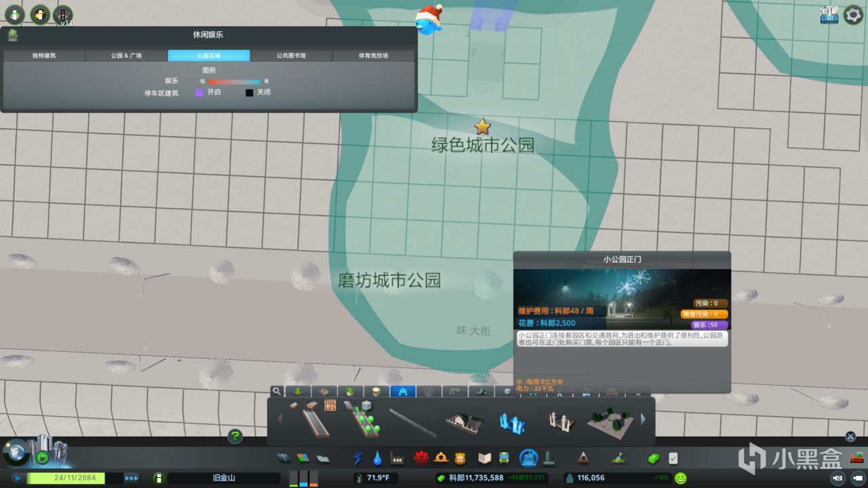This screenshot has height=488, width=868.
Task: Click the city name 旧金山
Action: point(224,478)
